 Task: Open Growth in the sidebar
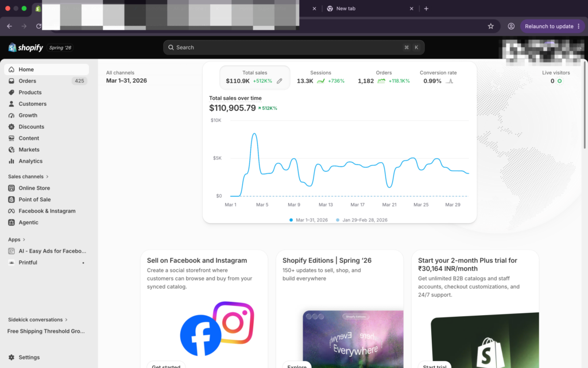(47, 115)
